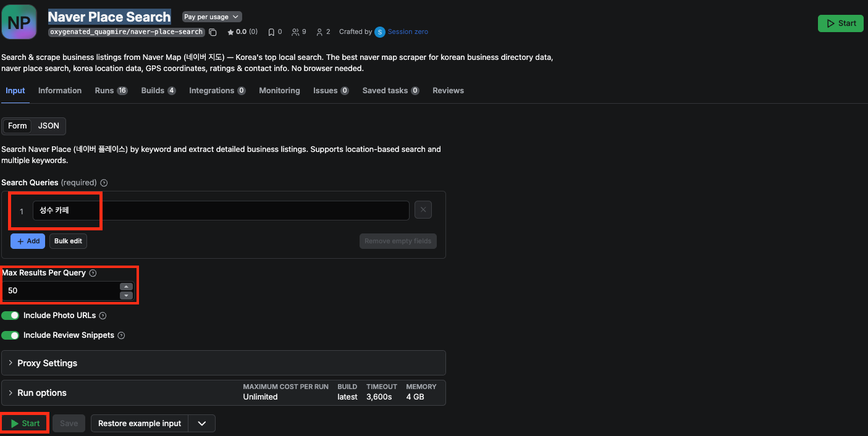This screenshot has height=436, width=868.
Task: Click the star rating 0.0 icon
Action: pos(230,32)
